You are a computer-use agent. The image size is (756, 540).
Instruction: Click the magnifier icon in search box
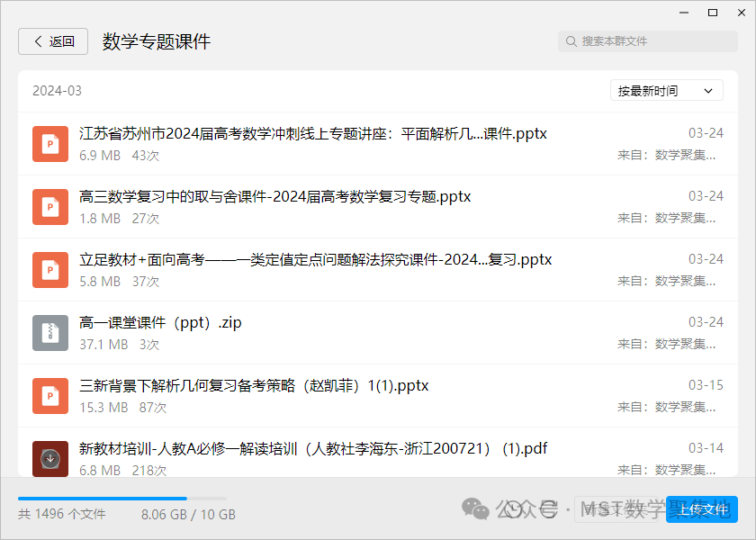(571, 41)
